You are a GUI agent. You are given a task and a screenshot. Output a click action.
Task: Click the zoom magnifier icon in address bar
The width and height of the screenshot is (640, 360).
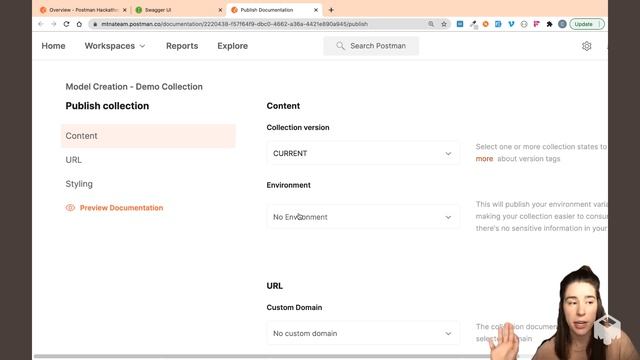tap(431, 24)
